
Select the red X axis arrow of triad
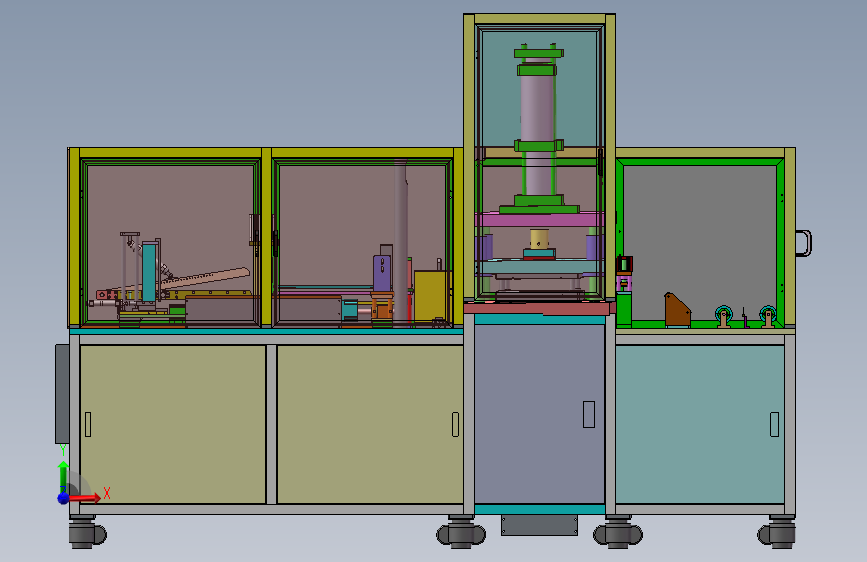(x=85, y=498)
